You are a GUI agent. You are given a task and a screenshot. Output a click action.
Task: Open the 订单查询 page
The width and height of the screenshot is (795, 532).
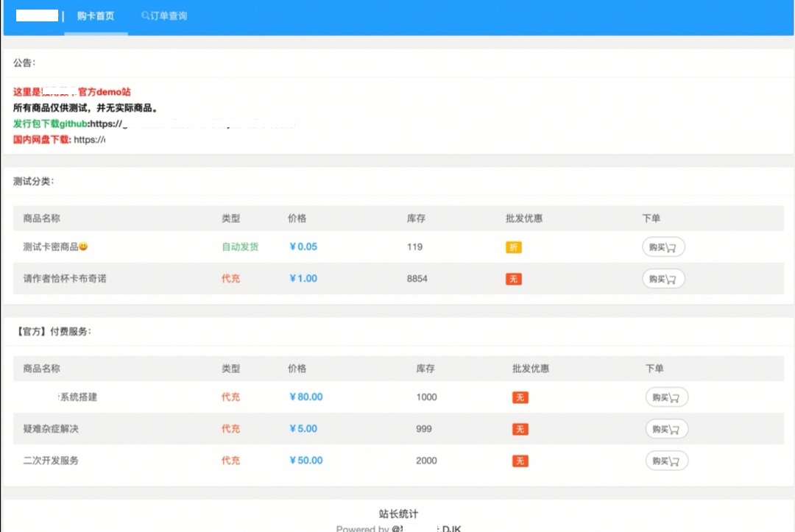(x=169, y=15)
